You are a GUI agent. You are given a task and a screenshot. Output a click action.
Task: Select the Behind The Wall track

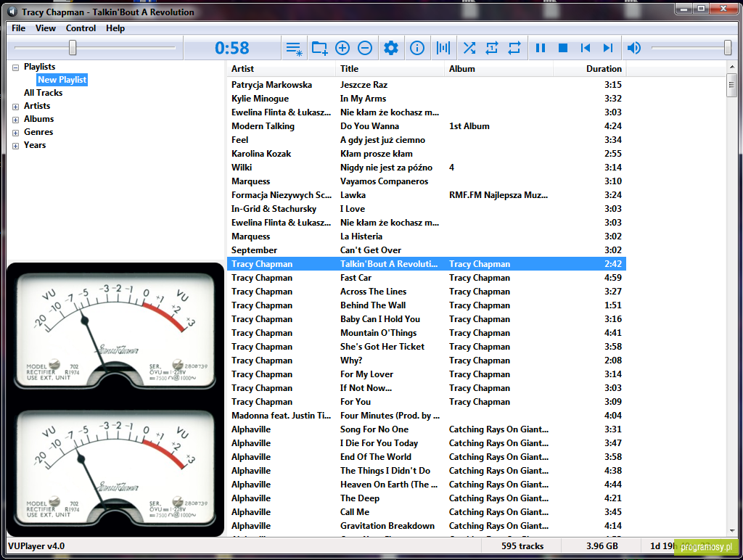(427, 305)
